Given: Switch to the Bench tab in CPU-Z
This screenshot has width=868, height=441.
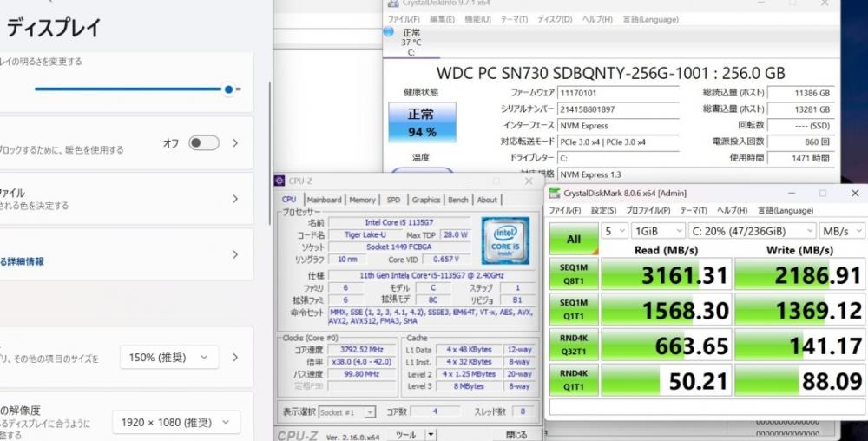Looking at the screenshot, I should point(457,200).
